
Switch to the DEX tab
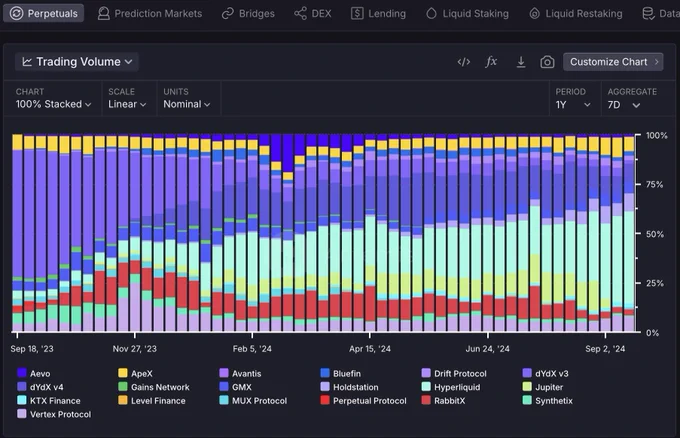point(313,13)
